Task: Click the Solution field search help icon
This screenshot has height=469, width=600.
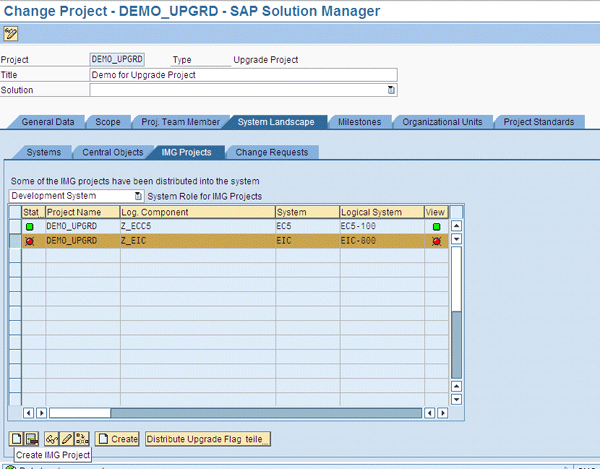Action: tap(392, 90)
